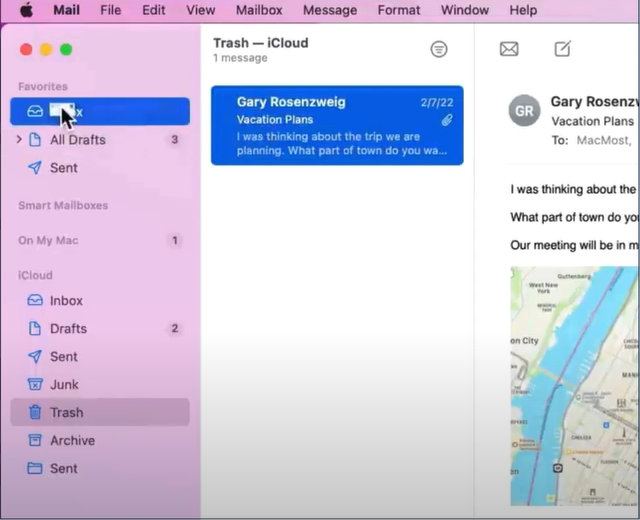Screen dimensions: 640x520
Task: Open the iCloud Drafts mailbox
Action: click(100, 329)
